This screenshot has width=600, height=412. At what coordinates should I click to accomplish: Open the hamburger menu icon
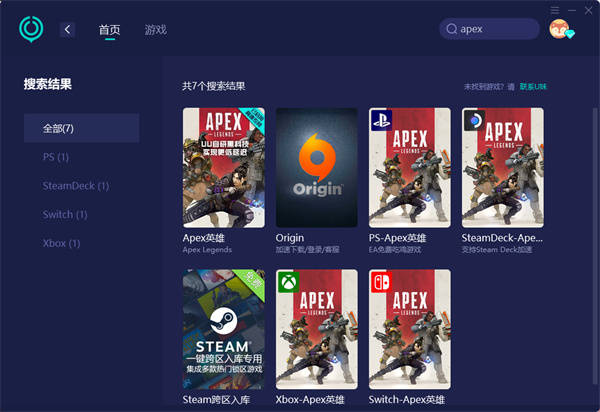[555, 10]
